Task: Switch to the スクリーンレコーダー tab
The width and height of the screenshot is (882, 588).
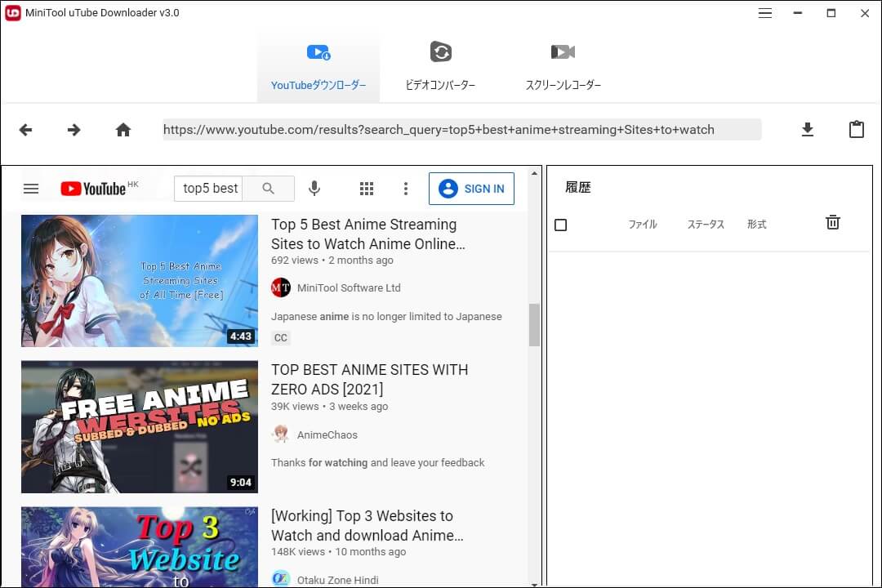Action: coord(563,66)
